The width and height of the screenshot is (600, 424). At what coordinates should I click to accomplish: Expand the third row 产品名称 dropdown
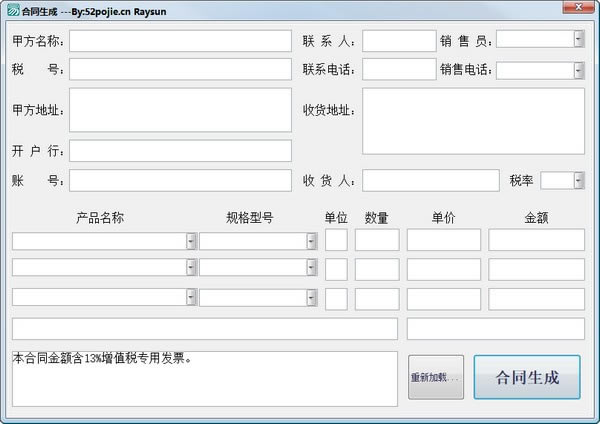pyautogui.click(x=191, y=297)
